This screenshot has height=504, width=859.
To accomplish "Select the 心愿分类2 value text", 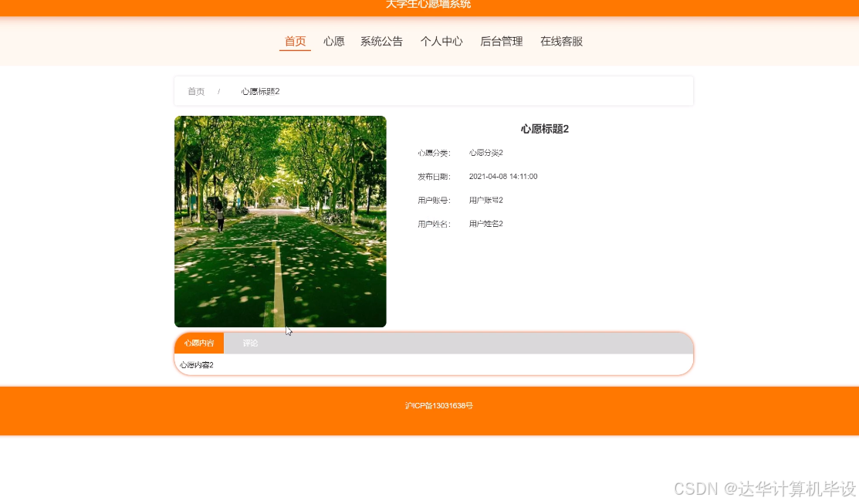I will 486,153.
